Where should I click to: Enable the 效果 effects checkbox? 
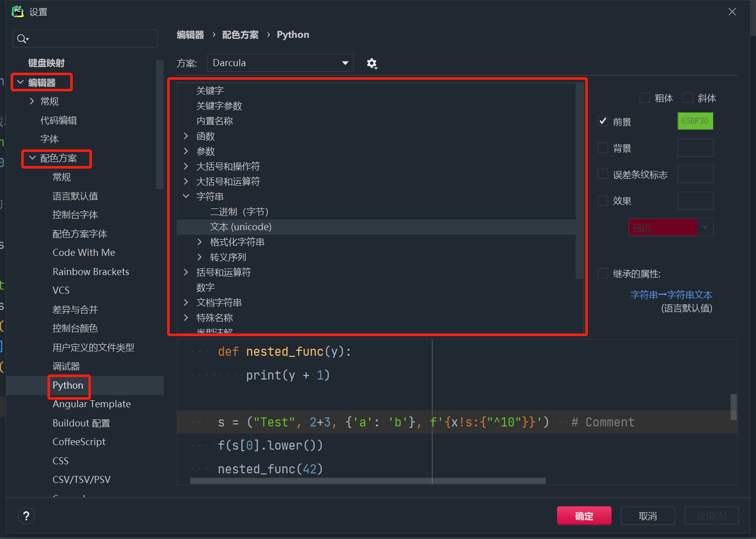click(603, 200)
